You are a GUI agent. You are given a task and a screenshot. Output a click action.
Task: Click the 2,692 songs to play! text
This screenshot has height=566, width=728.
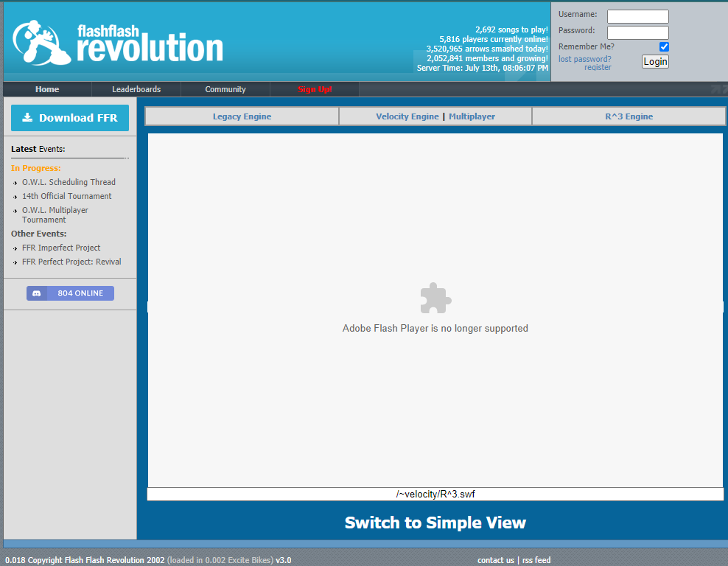511,29
